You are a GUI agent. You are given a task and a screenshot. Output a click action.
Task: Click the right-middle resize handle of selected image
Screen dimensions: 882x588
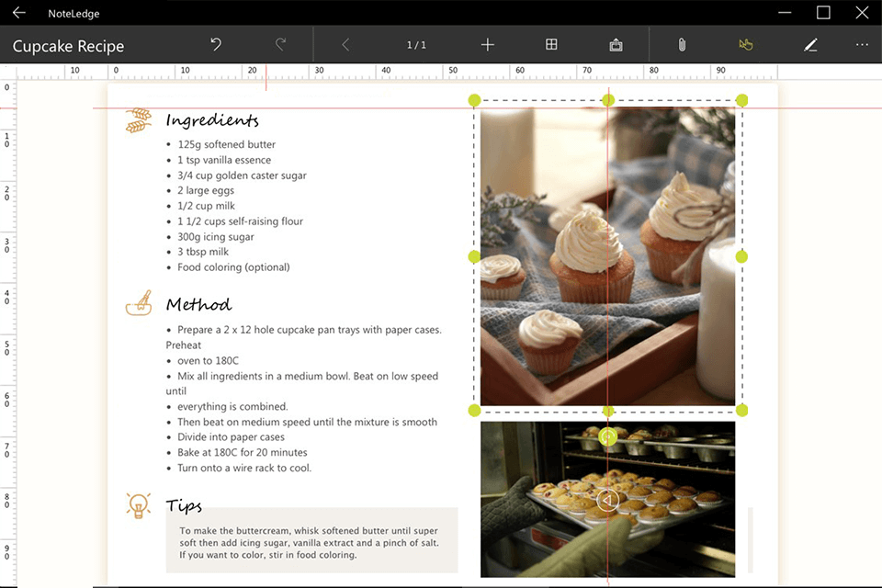point(742,256)
